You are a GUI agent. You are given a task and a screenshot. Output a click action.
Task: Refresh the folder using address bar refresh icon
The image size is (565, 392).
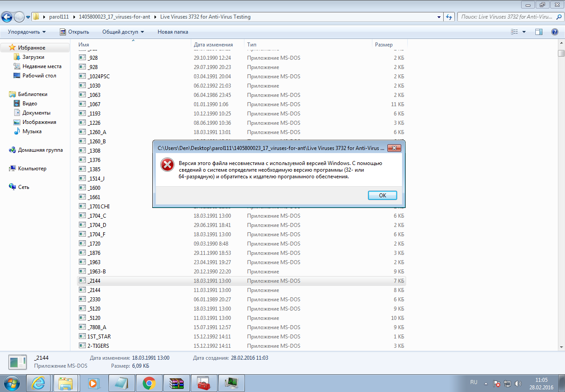tap(449, 17)
